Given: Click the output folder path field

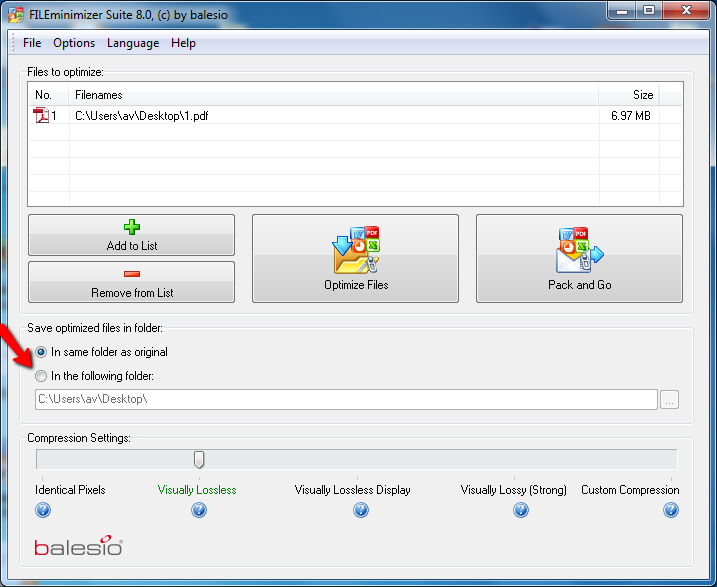Looking at the screenshot, I should 343,400.
